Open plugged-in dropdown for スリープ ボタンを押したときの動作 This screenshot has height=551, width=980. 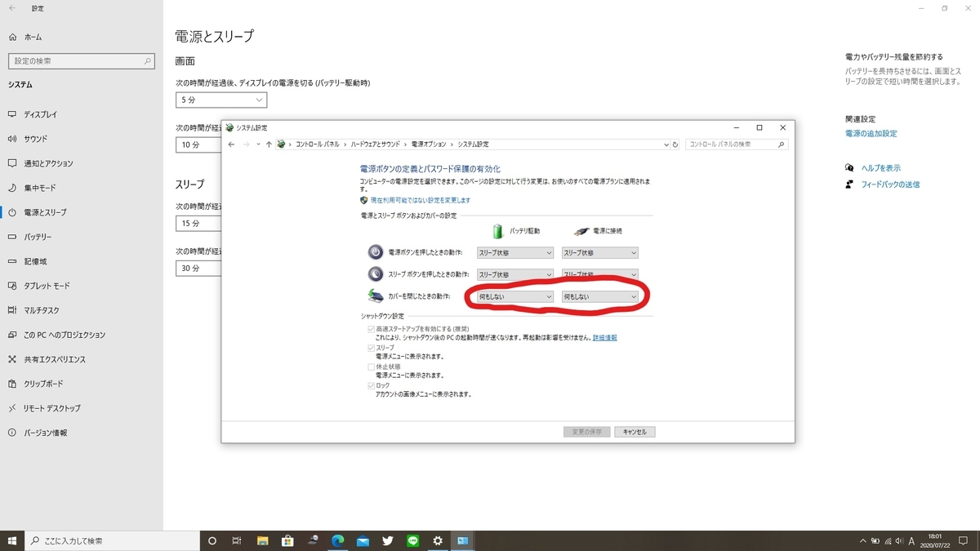(x=599, y=274)
